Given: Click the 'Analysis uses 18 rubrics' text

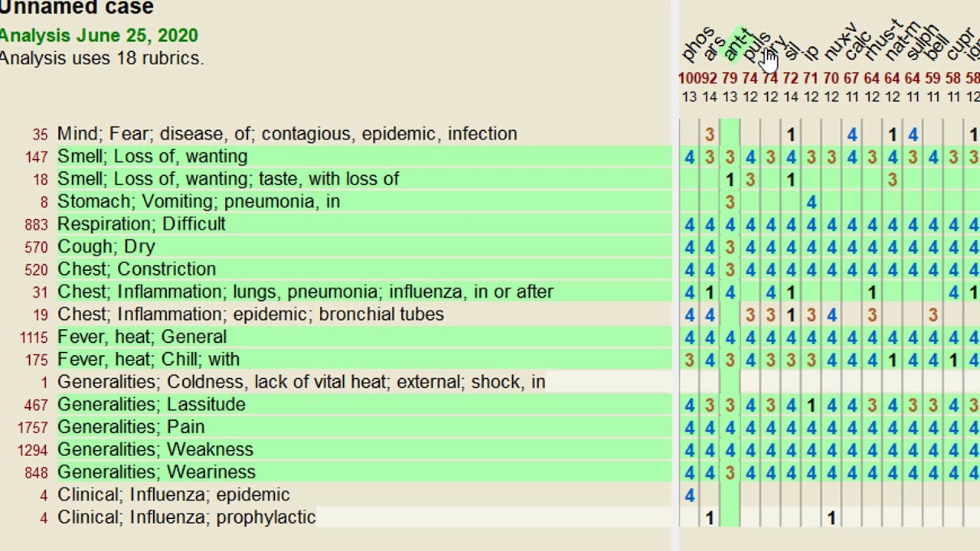Looking at the screenshot, I should [x=102, y=58].
